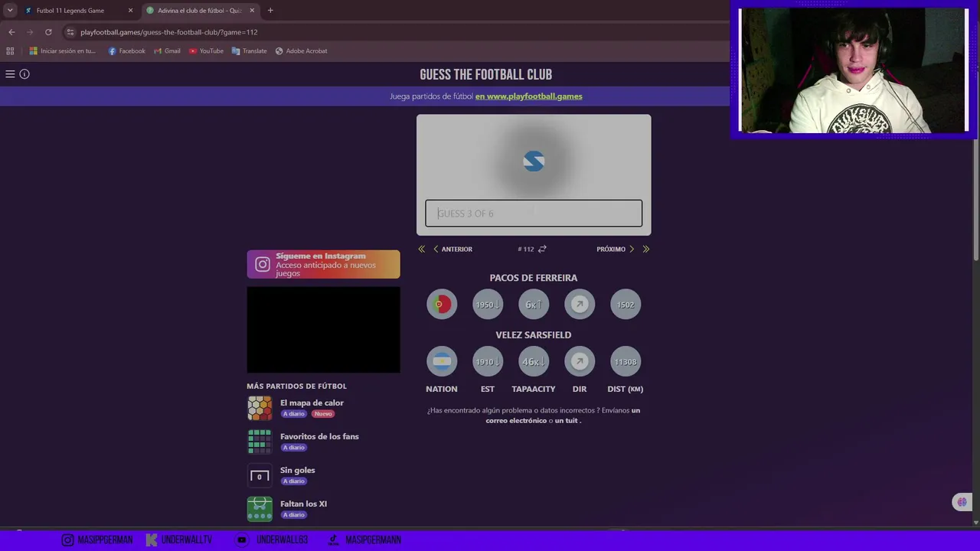Focus the Guess 3 of 6 input field
The image size is (980, 551).
534,214
